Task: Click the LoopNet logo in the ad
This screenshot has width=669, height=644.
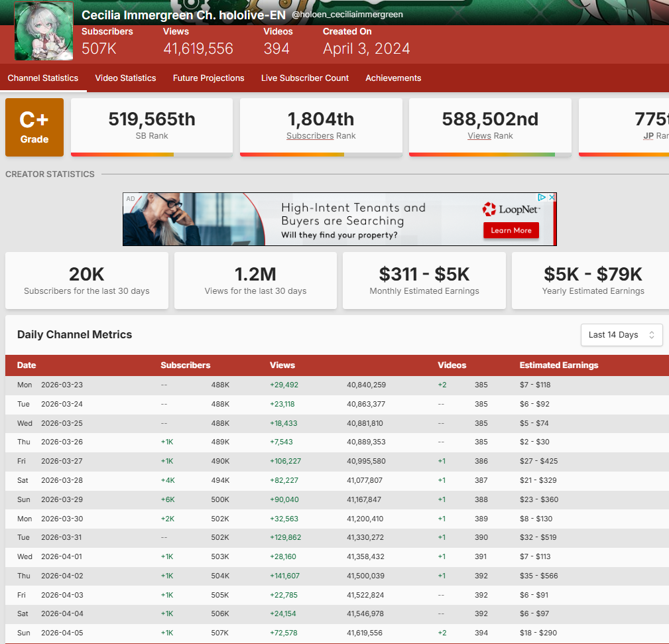Action: point(511,209)
